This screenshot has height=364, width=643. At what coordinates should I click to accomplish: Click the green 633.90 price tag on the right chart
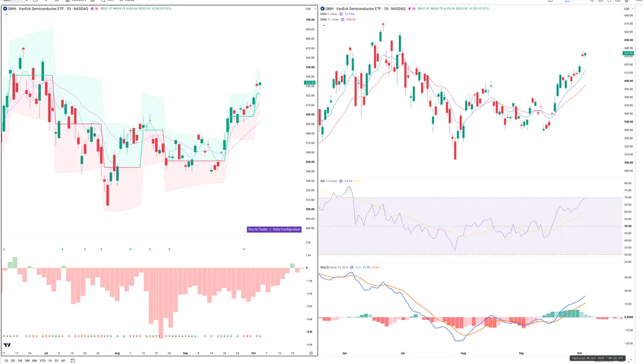tap(628, 54)
